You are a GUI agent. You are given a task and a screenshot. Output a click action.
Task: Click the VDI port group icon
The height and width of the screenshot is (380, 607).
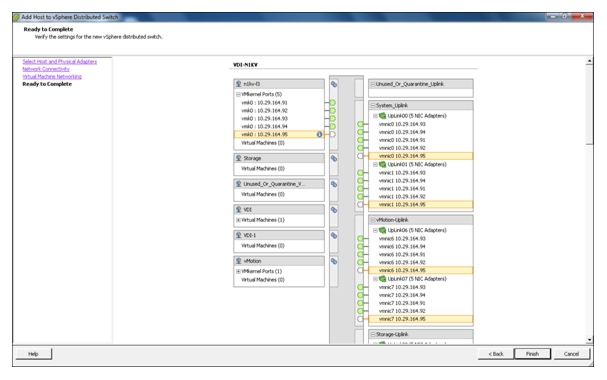pos(238,209)
